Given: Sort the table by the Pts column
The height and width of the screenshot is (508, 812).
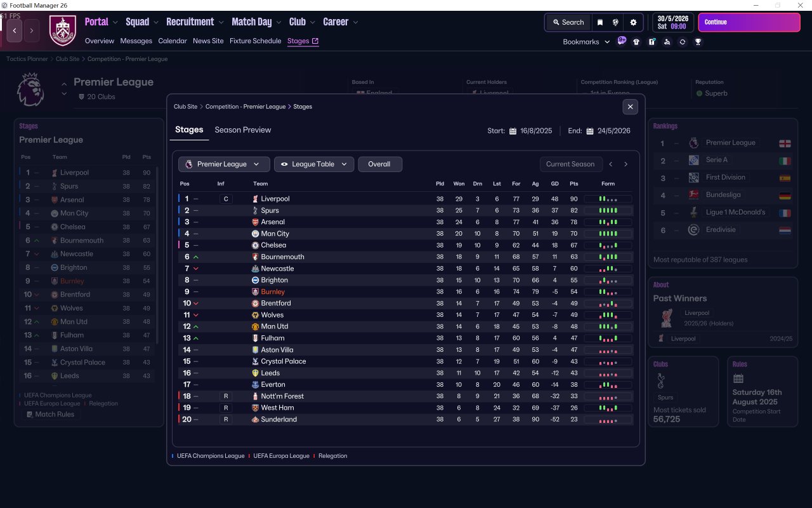Looking at the screenshot, I should pos(574,184).
